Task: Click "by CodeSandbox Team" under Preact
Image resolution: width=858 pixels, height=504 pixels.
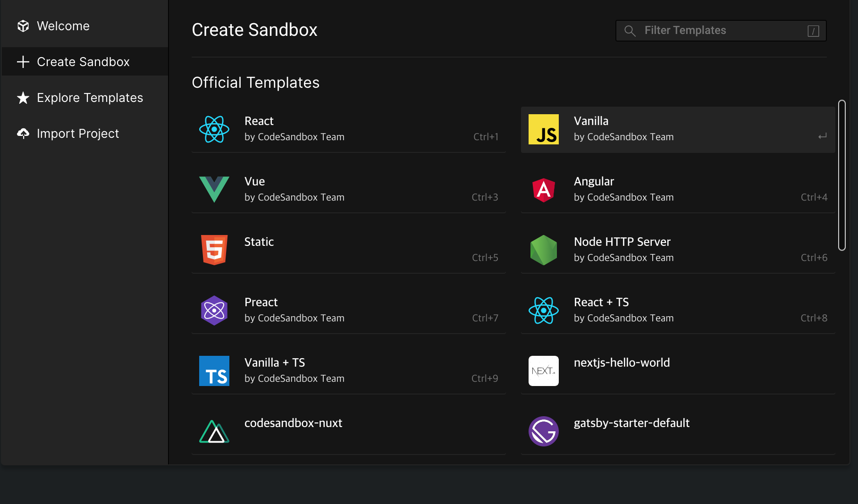Action: (x=294, y=318)
